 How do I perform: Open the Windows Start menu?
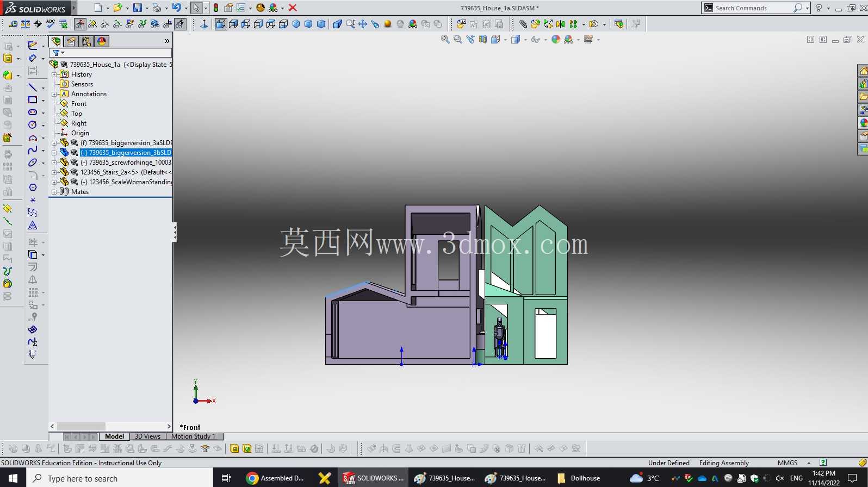[x=13, y=478]
